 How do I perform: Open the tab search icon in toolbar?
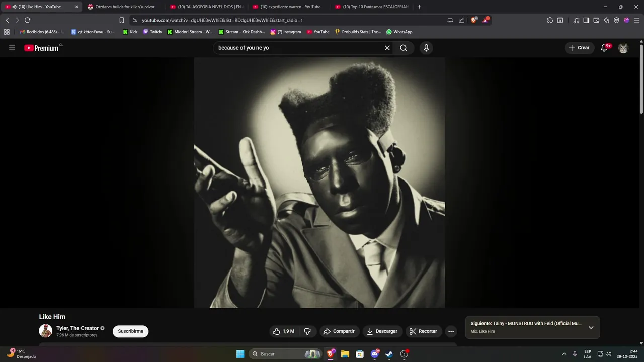click(x=560, y=20)
